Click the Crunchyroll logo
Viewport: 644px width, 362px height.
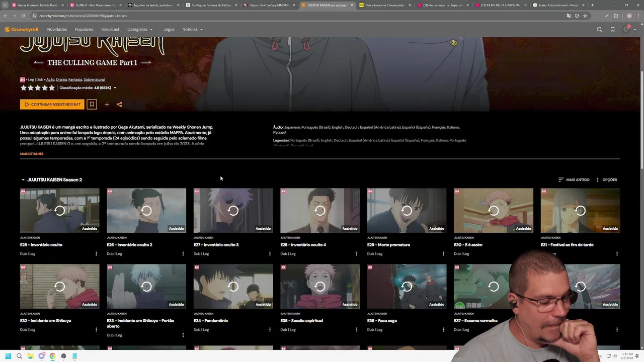(x=22, y=29)
